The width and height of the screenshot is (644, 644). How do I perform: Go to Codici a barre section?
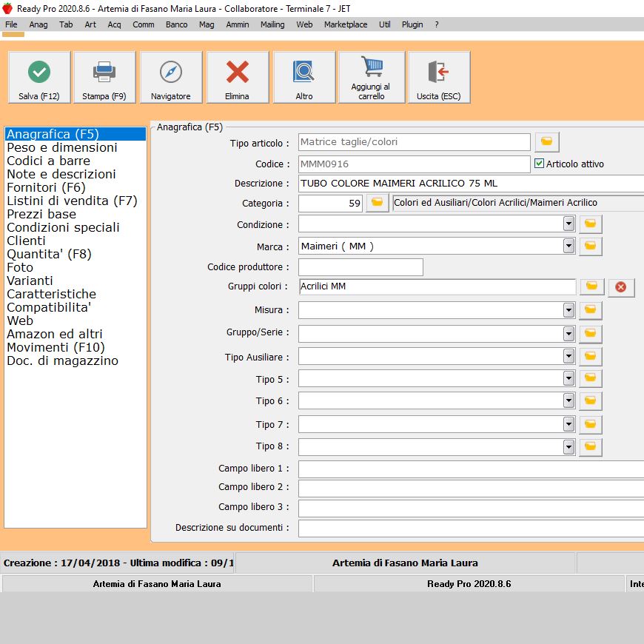pos(48,161)
